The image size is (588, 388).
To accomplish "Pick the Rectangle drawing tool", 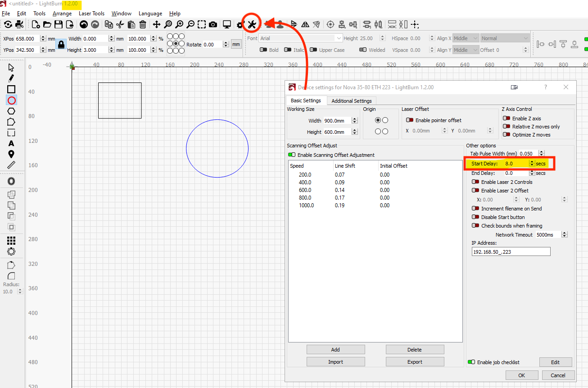I will tap(11, 89).
